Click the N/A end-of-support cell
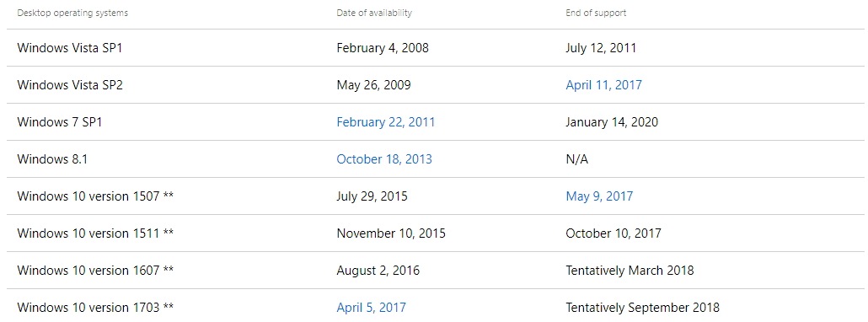The height and width of the screenshot is (322, 868). (x=576, y=159)
